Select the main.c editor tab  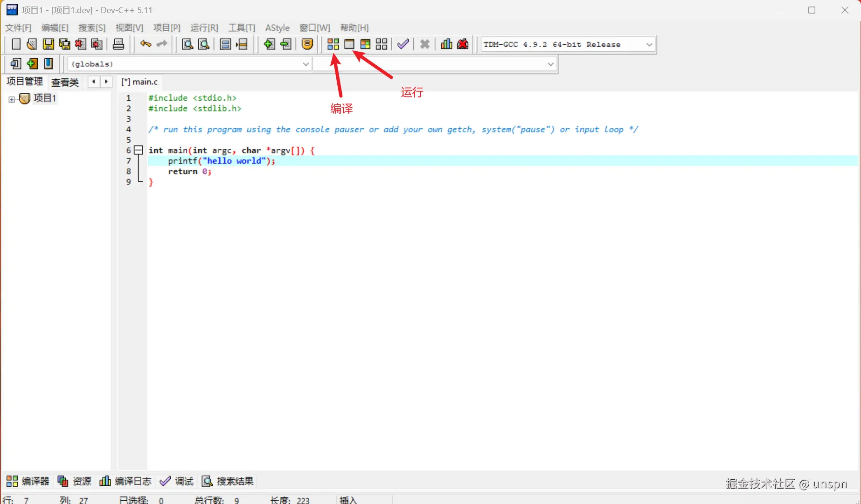[139, 82]
